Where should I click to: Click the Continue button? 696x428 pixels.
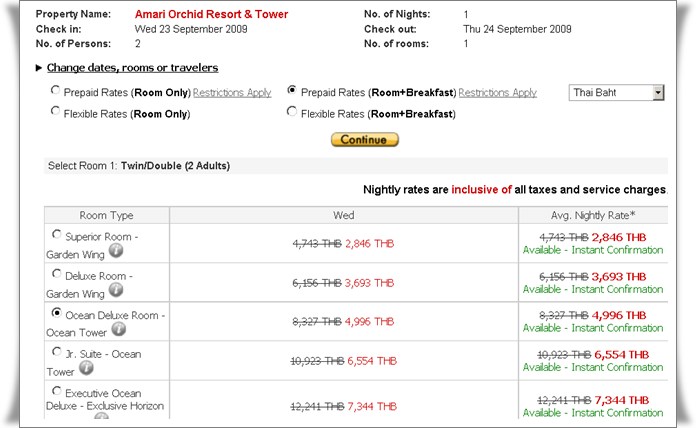(365, 140)
